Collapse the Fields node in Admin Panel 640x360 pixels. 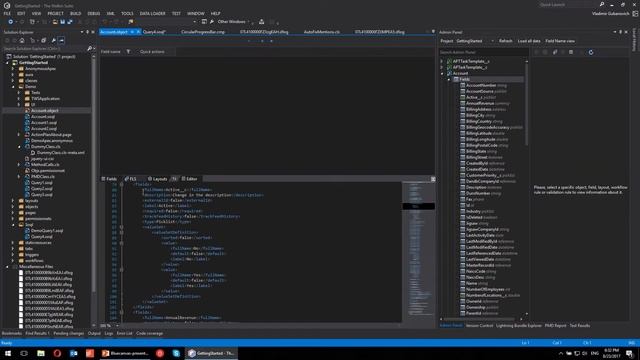pos(449,79)
